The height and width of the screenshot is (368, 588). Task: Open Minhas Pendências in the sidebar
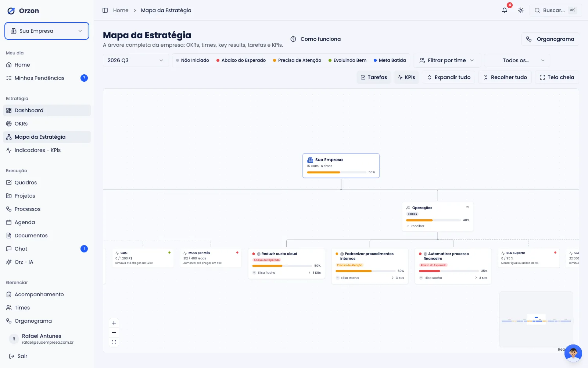pos(47,78)
